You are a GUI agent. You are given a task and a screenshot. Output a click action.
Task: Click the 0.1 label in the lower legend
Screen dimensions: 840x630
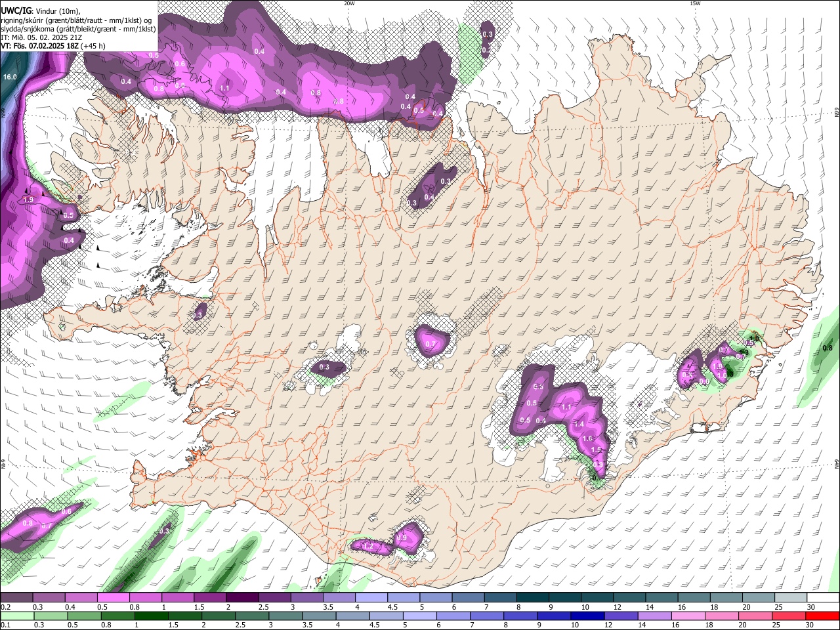6,625
